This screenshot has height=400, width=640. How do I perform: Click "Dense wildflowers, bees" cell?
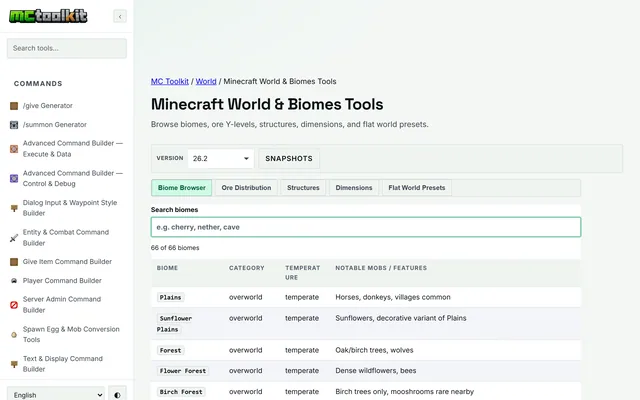coord(376,371)
